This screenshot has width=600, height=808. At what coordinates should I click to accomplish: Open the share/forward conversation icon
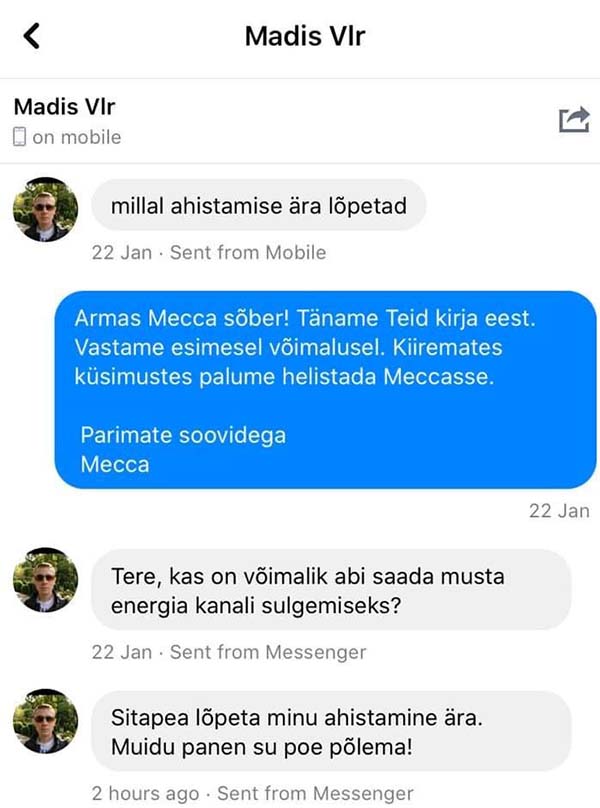coord(574,120)
